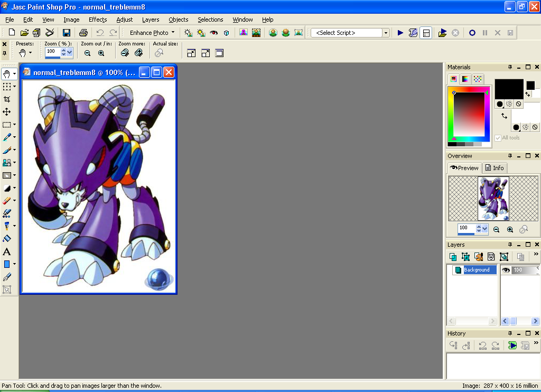This screenshot has width=541, height=392.
Task: Click the Edit selected script icon
Action: coord(413,32)
